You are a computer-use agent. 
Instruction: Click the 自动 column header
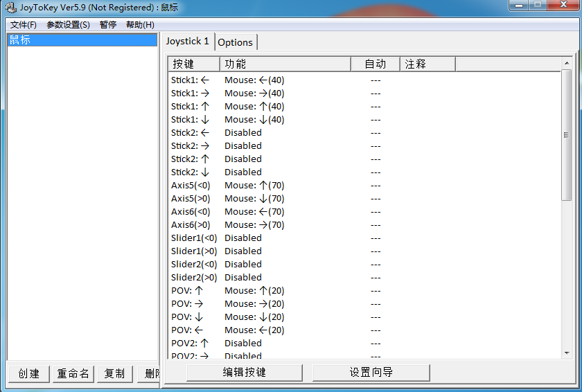pos(376,64)
